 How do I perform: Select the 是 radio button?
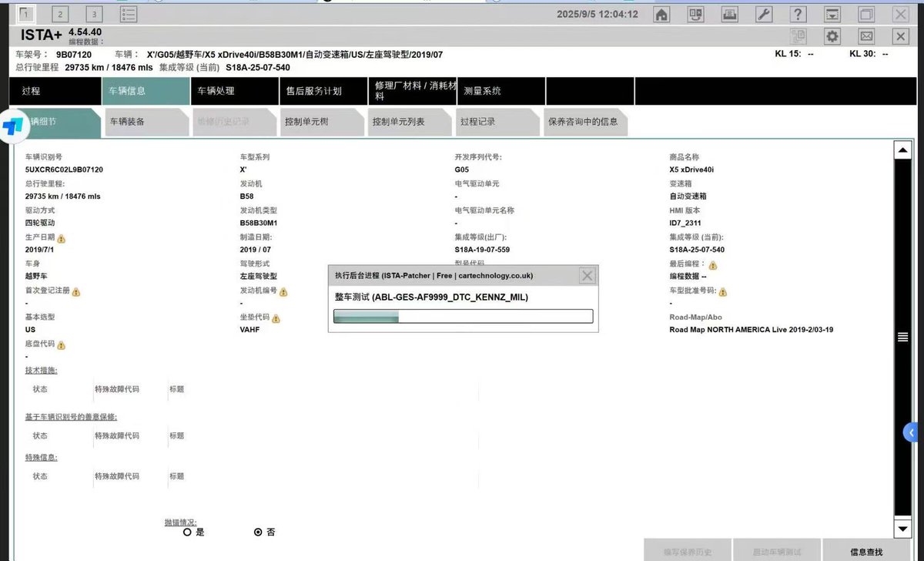187,532
